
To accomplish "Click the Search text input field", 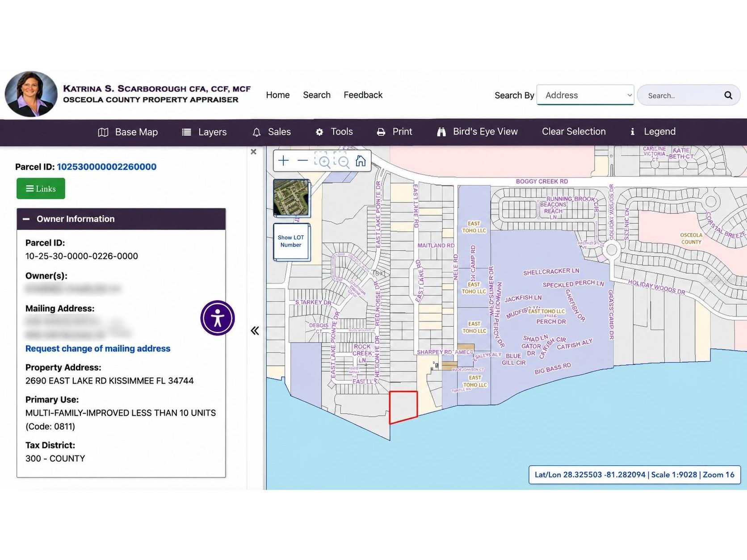I will click(x=681, y=95).
